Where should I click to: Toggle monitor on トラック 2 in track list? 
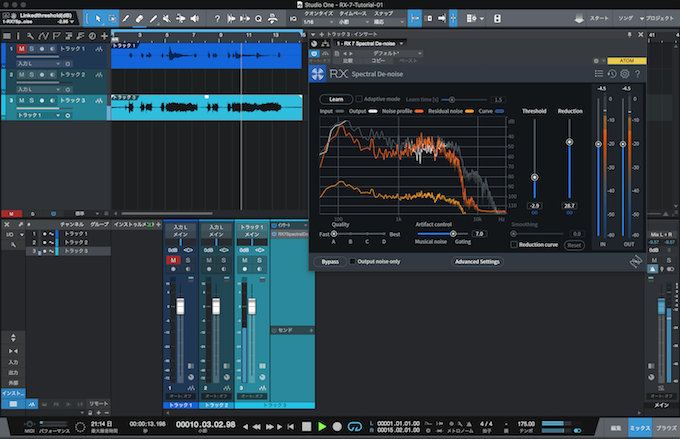tap(52, 75)
